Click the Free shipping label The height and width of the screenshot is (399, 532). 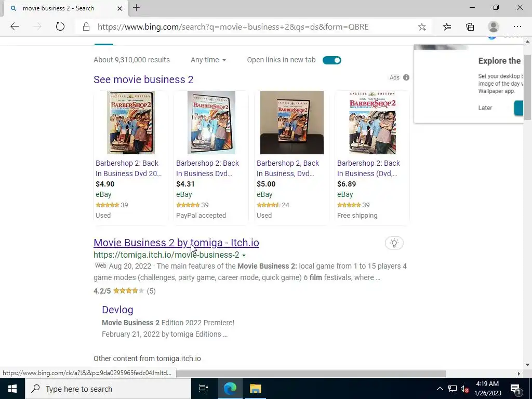pyautogui.click(x=357, y=216)
